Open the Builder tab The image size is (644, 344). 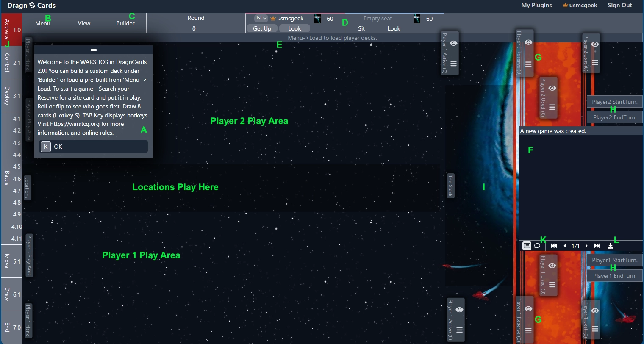pyautogui.click(x=125, y=23)
